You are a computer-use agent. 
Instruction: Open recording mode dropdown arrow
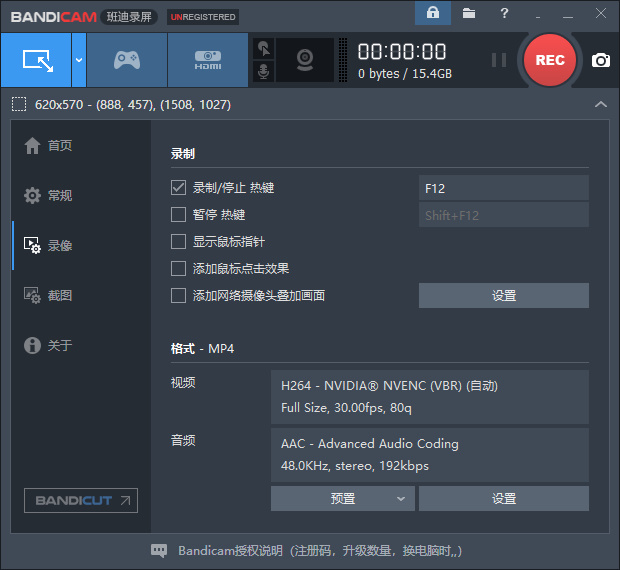79,60
